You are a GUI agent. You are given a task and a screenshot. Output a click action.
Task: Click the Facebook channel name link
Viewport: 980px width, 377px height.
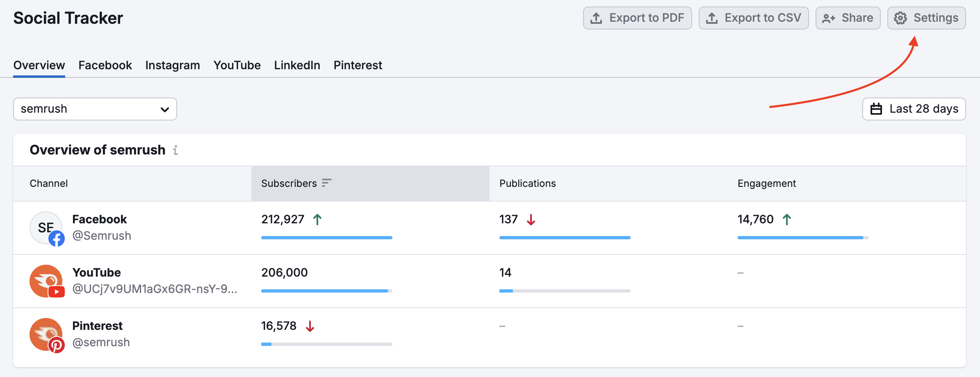tap(100, 219)
